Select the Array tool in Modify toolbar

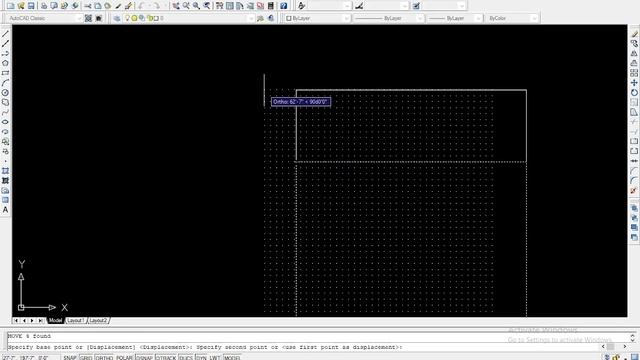[634, 73]
